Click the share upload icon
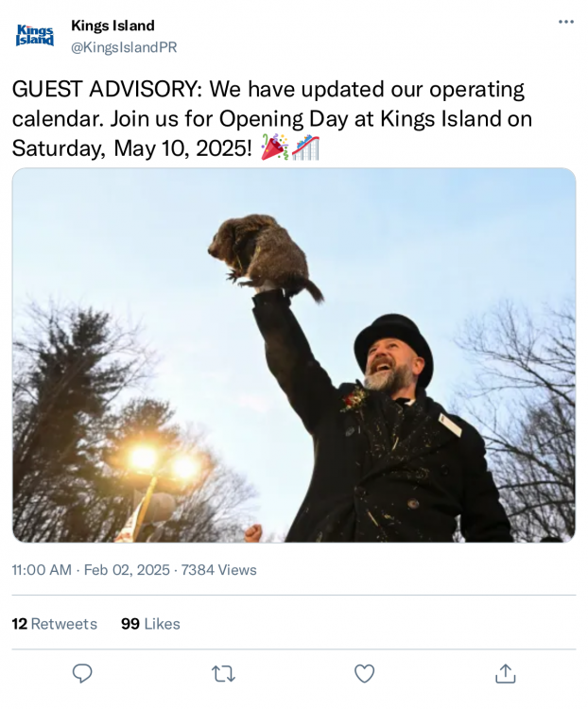 (506, 673)
